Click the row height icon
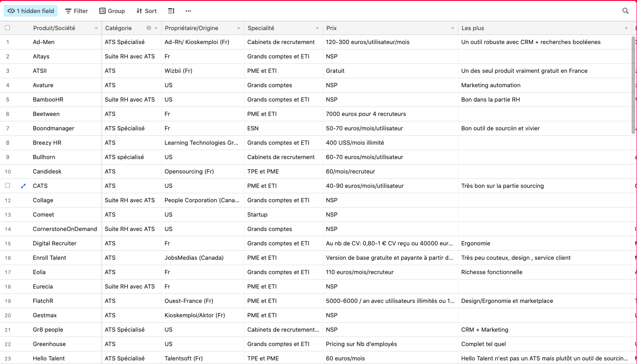The height and width of the screenshot is (364, 637). point(171,11)
